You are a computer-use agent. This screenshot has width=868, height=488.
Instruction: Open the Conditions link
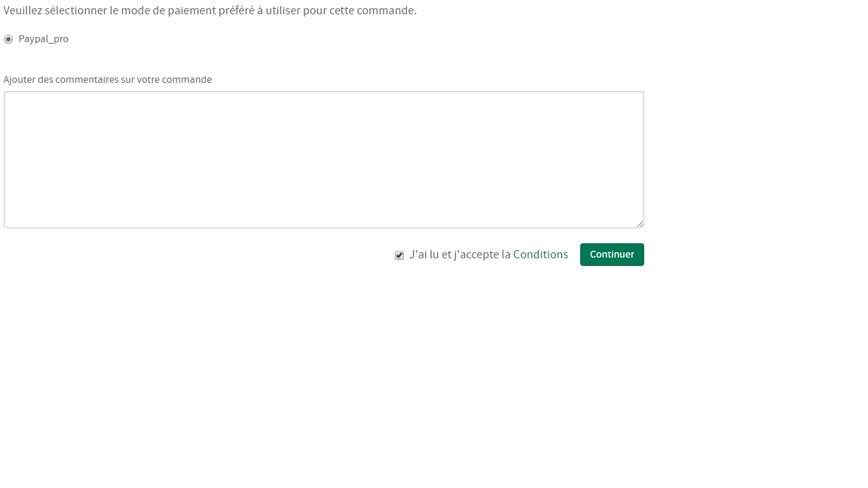click(540, 255)
